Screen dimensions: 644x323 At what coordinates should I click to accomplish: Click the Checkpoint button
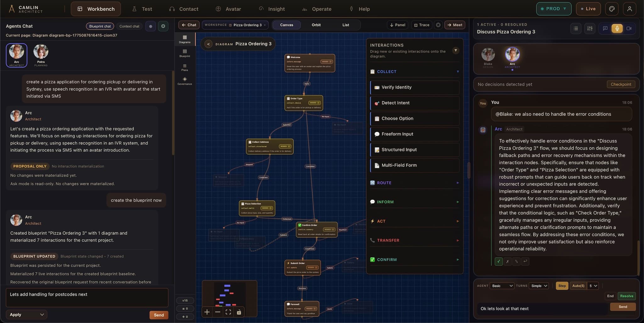click(620, 84)
